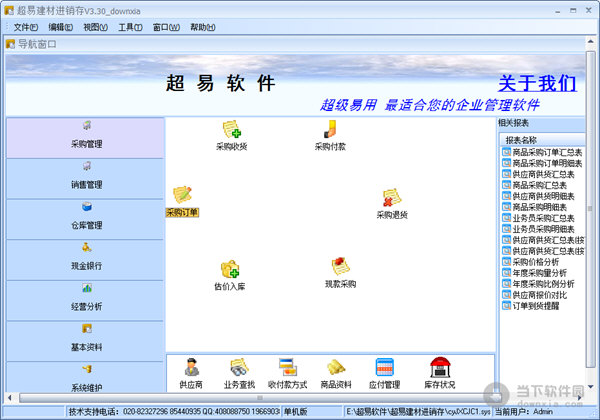Image resolution: width=600 pixels, height=420 pixels.
Task: Open report 供应商供货汇总表
Action: 538,174
